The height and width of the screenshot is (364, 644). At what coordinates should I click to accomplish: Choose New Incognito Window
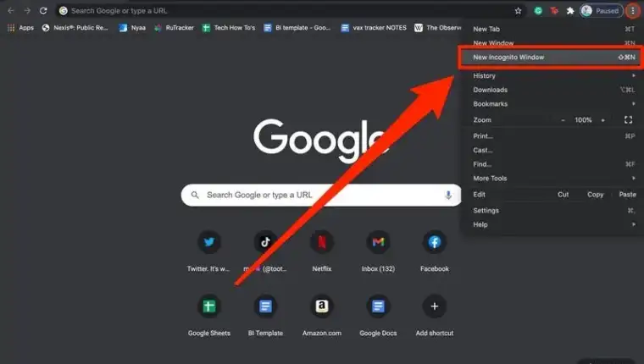pyautogui.click(x=549, y=58)
